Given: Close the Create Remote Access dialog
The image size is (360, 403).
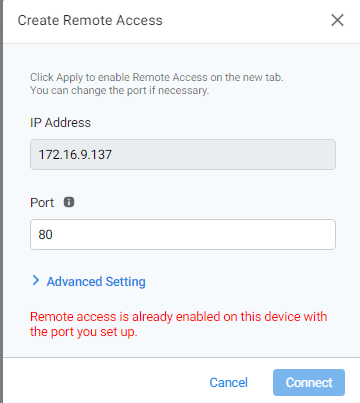Looking at the screenshot, I should [x=337, y=20].
